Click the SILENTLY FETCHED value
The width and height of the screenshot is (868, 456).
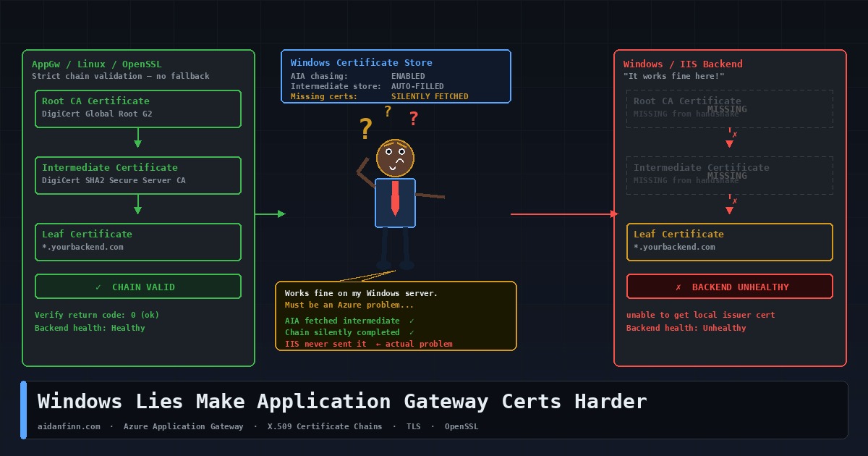click(430, 96)
